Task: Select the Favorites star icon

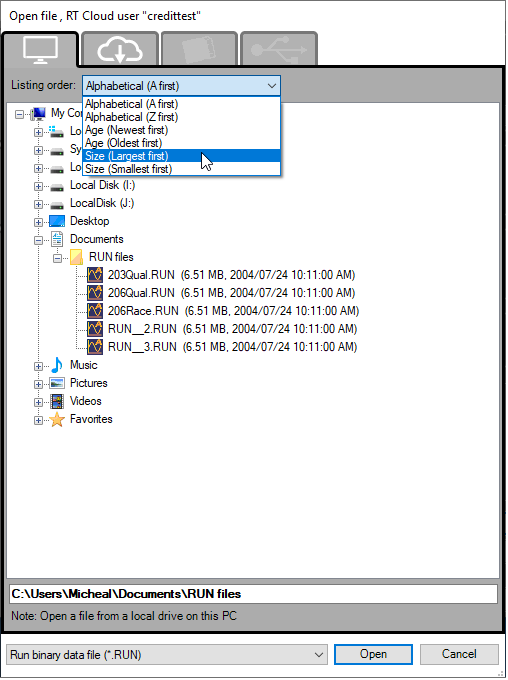Action: [57, 419]
